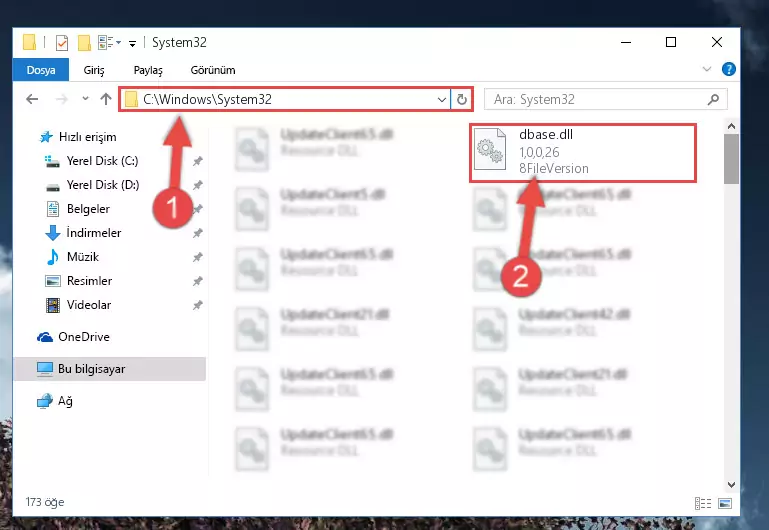Maximize the System32 window
The width and height of the screenshot is (769, 530).
tap(671, 42)
